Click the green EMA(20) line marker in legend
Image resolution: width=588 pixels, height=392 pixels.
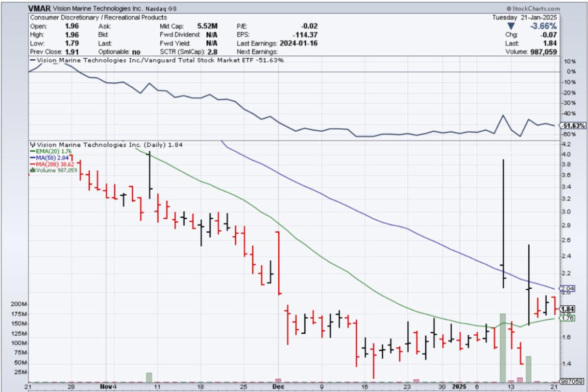(32, 152)
